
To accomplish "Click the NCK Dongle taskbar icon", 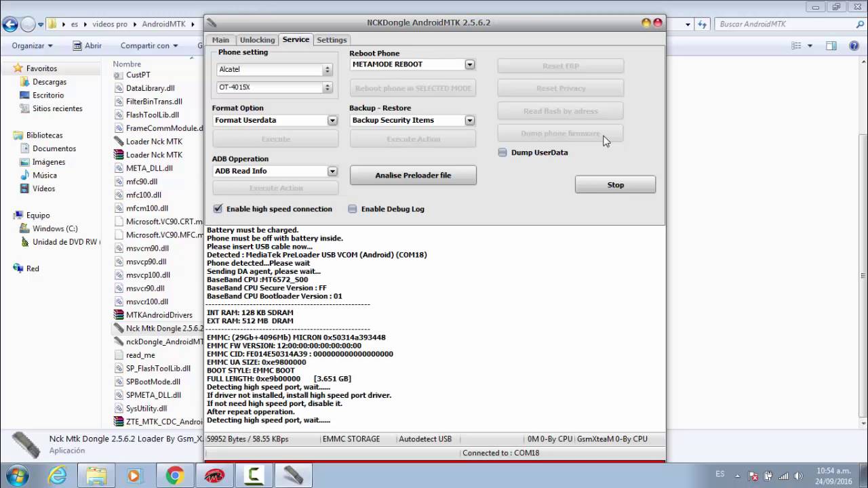I will coord(293,476).
